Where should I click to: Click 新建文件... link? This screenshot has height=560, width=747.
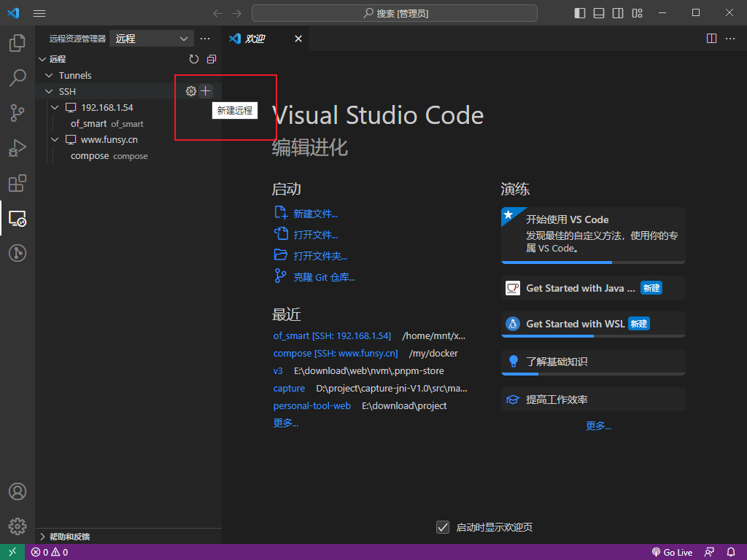tap(315, 214)
